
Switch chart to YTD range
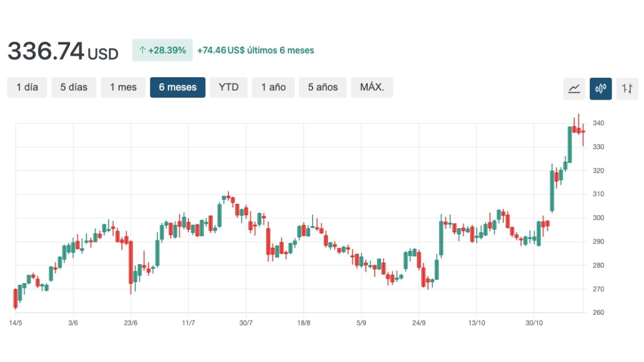coord(229,87)
